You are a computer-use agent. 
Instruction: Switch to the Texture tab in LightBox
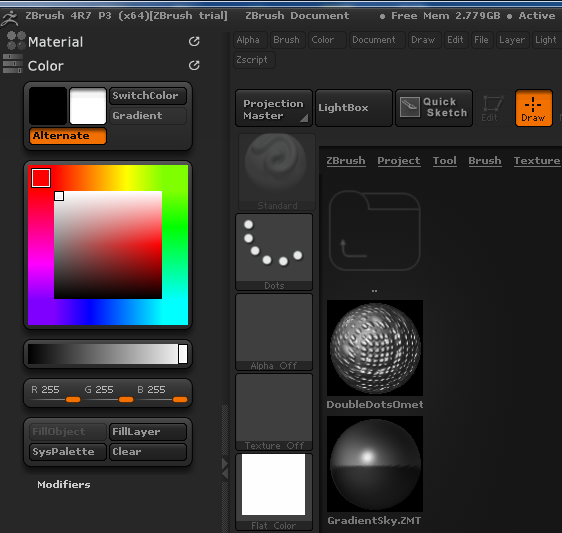click(x=537, y=161)
